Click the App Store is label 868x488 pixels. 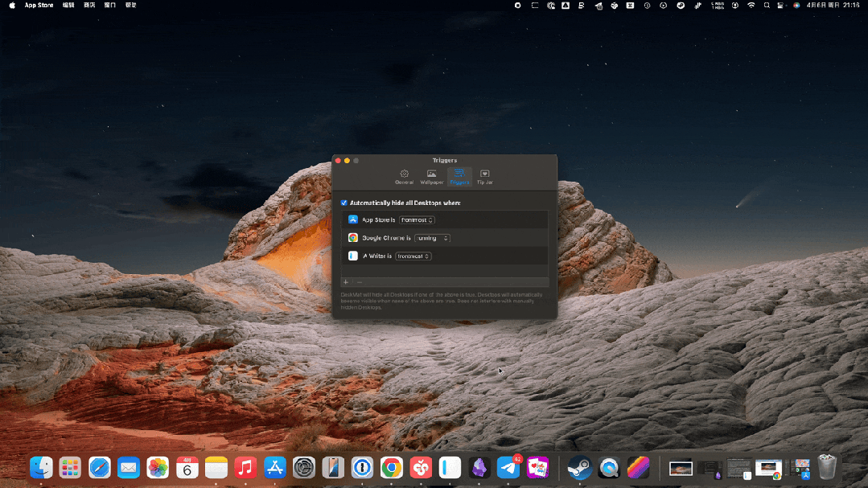click(379, 220)
